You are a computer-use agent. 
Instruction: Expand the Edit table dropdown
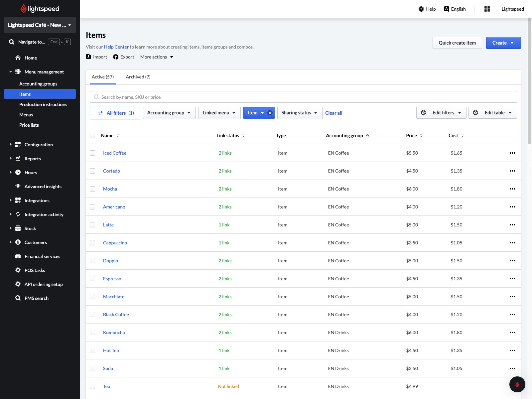coord(492,113)
